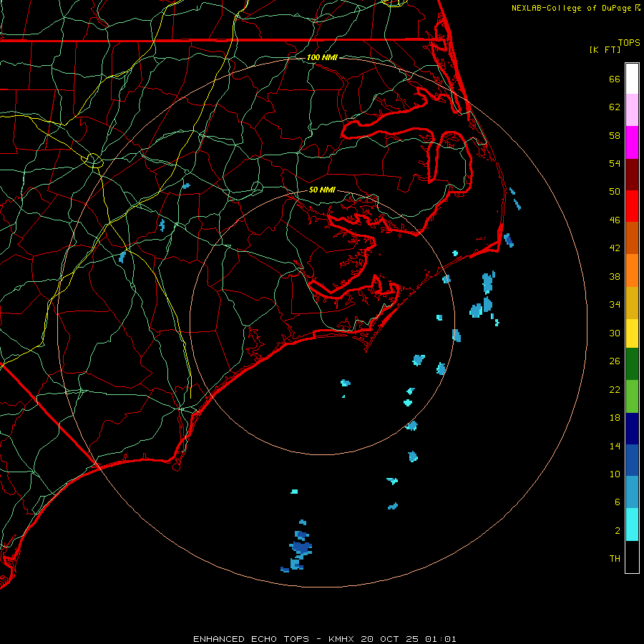Select the 34 scale value
This screenshot has height=644, width=644.
point(615,305)
